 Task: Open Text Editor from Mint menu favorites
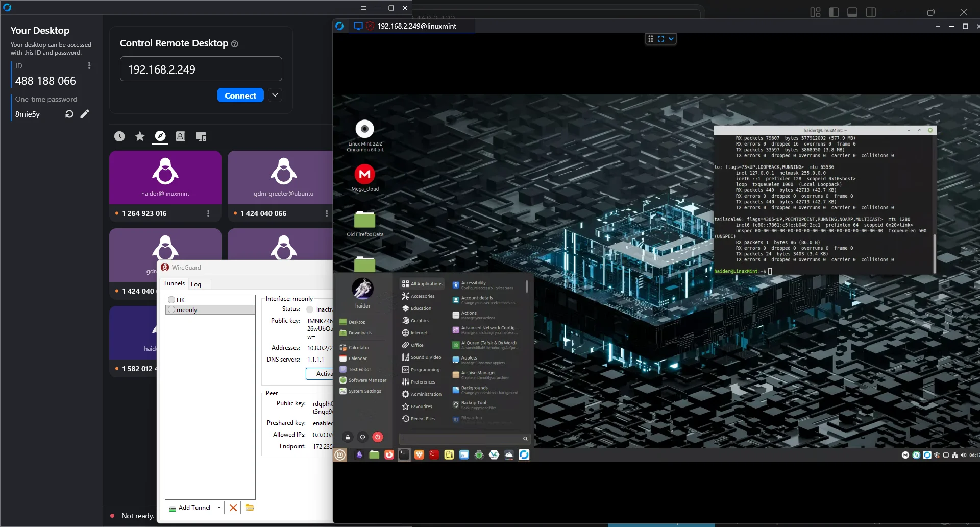(x=355, y=369)
